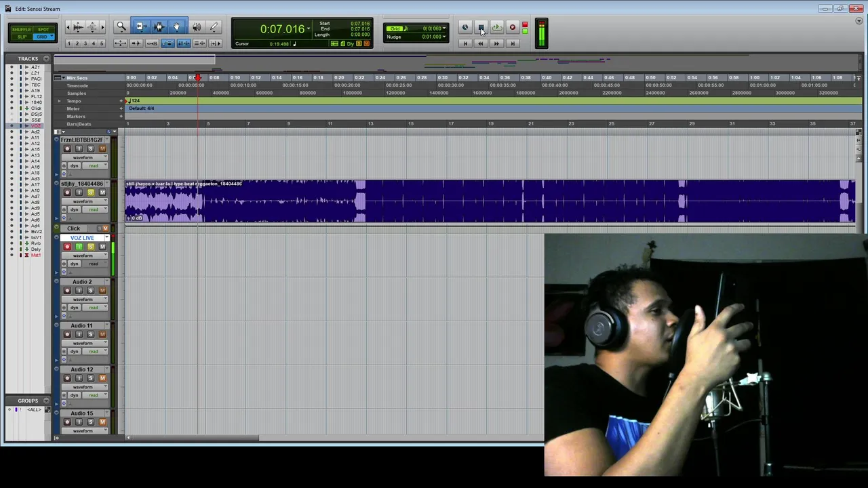Click the Audio 12 track name

pyautogui.click(x=82, y=369)
